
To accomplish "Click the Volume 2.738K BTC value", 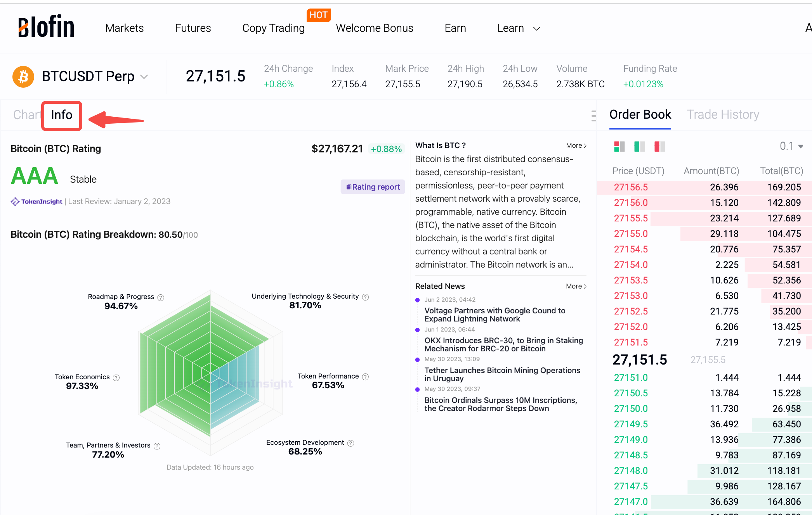I will (x=580, y=84).
